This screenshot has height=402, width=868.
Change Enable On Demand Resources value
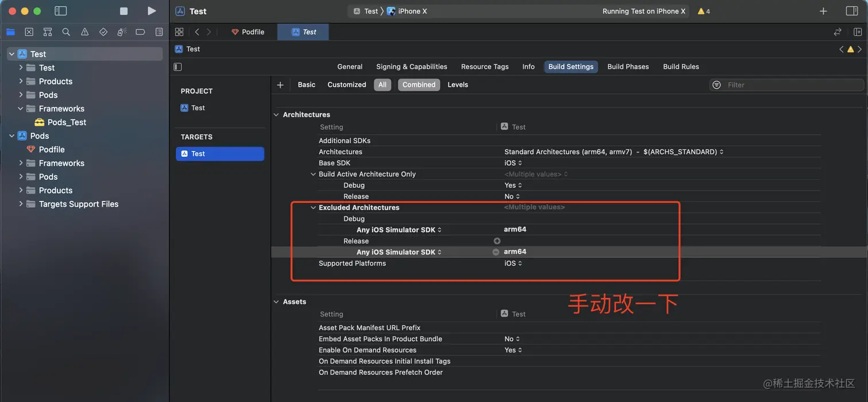(513, 350)
